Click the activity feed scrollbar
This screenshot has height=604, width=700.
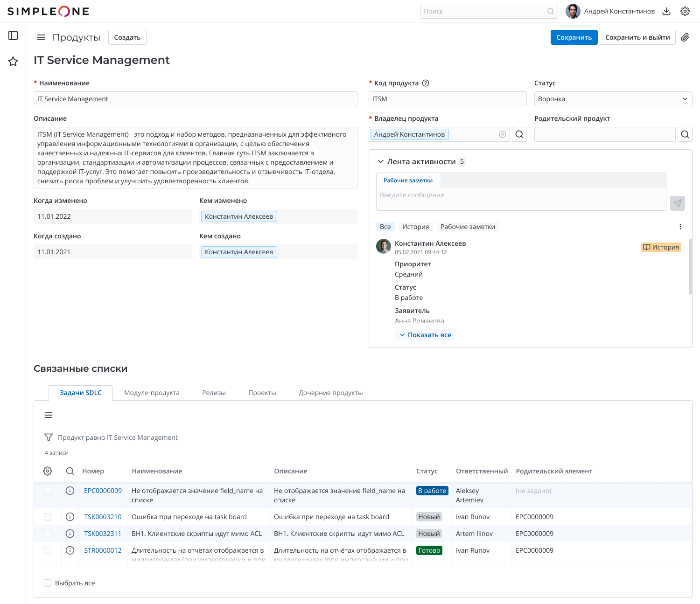point(690,267)
